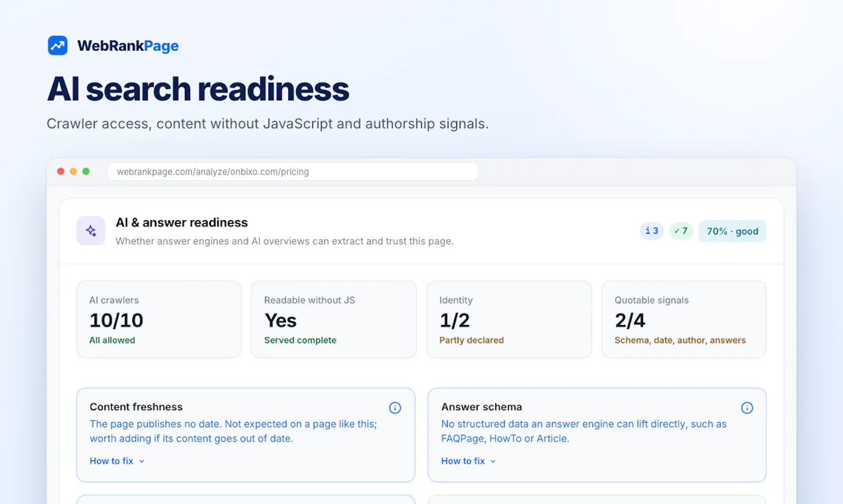Click the WebRankPage logo icon
Viewport: 843px width, 504px height.
click(x=57, y=45)
